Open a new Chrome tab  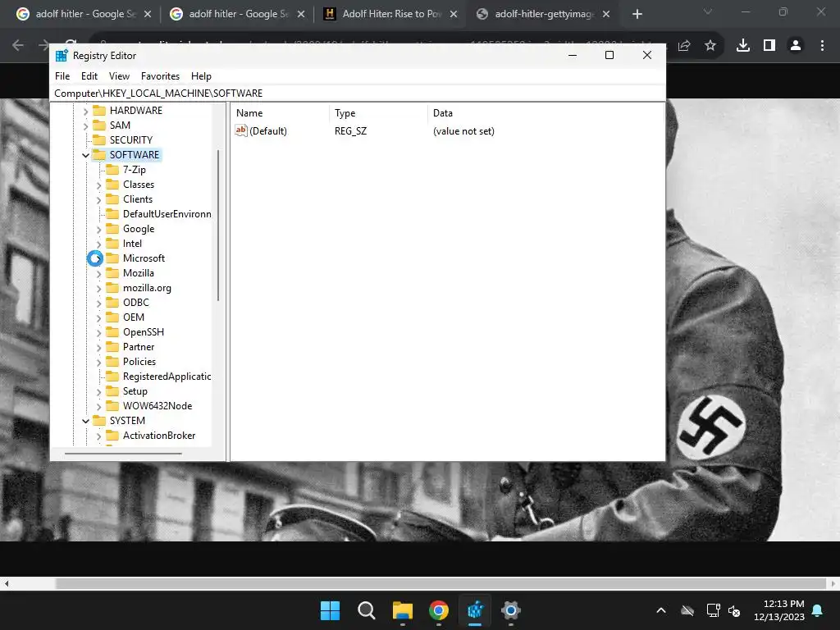pyautogui.click(x=637, y=14)
